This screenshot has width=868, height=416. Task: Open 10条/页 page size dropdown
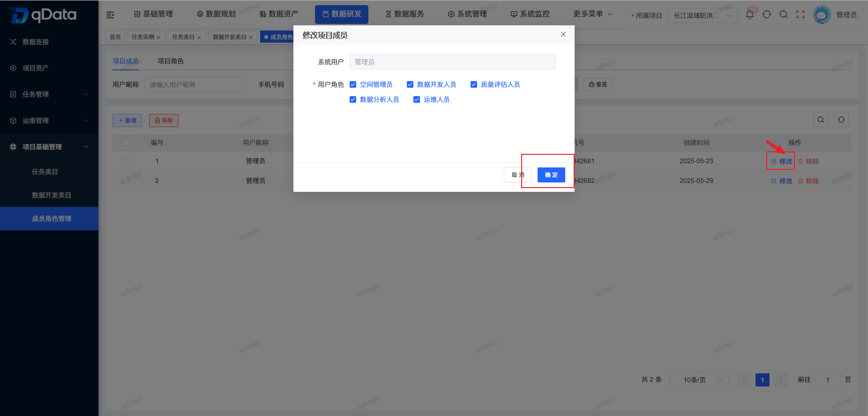pyautogui.click(x=699, y=380)
